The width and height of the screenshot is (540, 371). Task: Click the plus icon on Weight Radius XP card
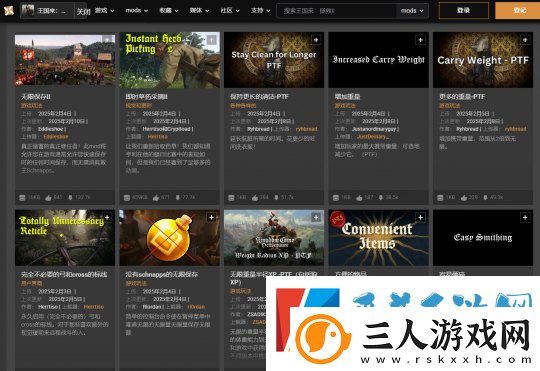click(316, 217)
